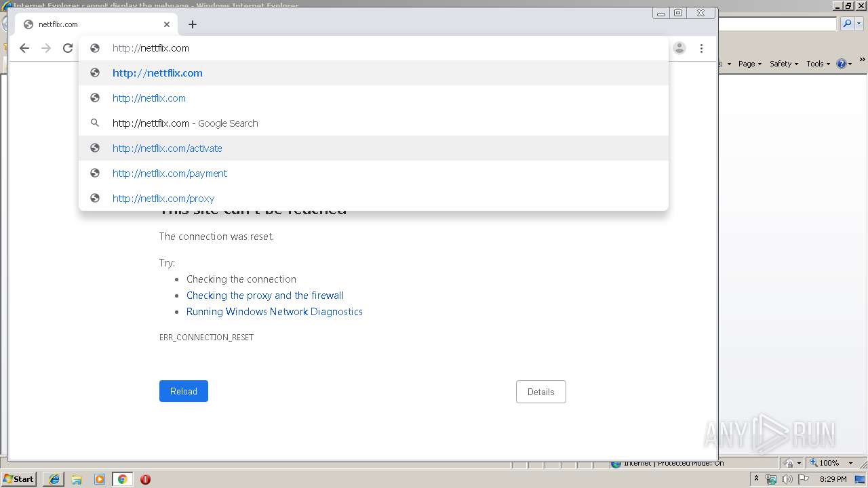Open the IE Page menu

(x=749, y=64)
